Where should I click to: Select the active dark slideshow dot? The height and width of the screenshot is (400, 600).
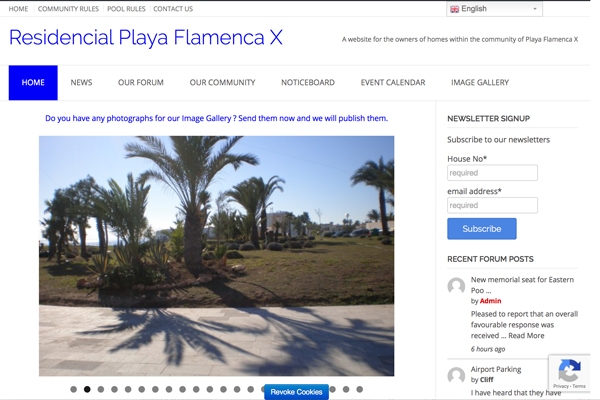tap(87, 389)
